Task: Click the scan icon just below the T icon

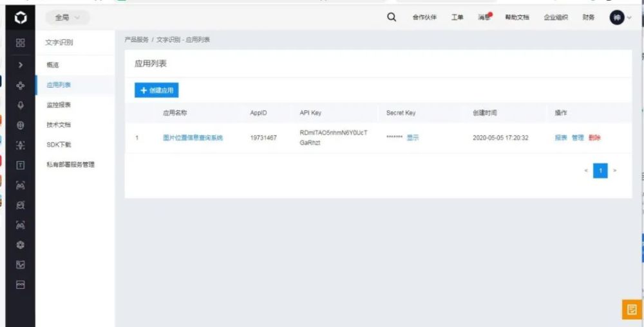Action: pyautogui.click(x=21, y=186)
